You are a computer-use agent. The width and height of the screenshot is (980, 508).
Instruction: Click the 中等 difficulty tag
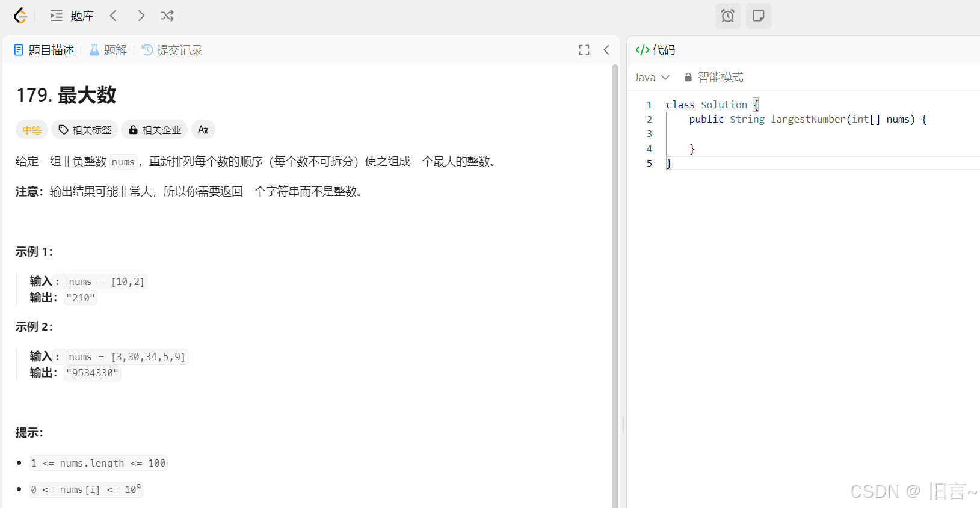[31, 130]
